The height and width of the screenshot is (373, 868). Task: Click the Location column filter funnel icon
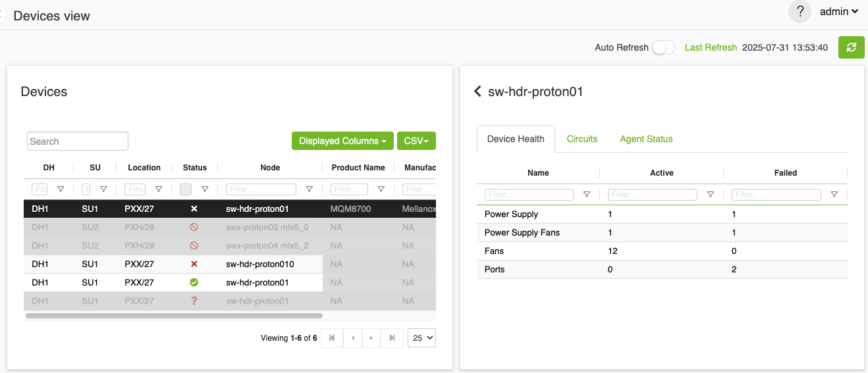(x=159, y=189)
